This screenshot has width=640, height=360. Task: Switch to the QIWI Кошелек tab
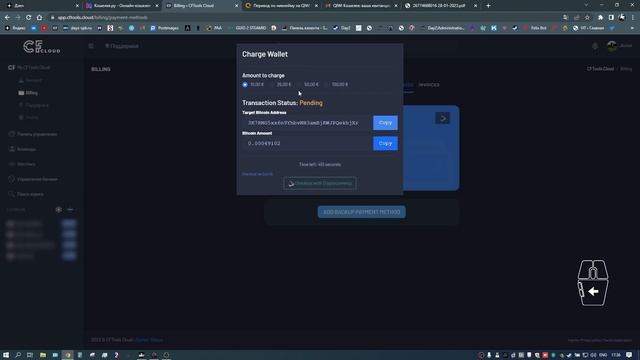pyautogui.click(x=361, y=6)
